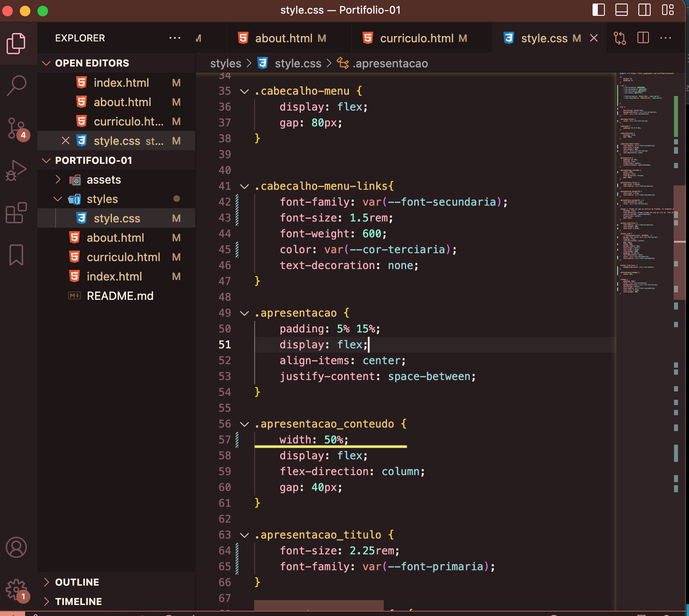The image size is (689, 616).
Task: Click the modified dot on styles folder
Action: click(x=177, y=199)
